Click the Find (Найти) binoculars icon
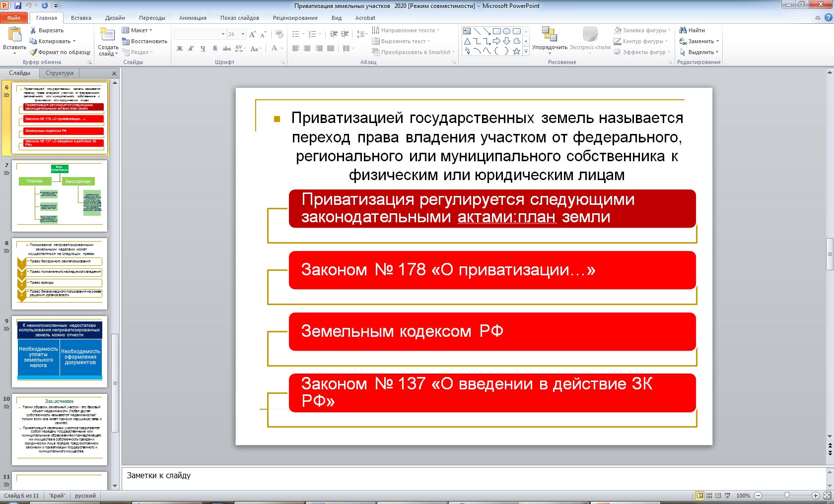The image size is (834, 504). point(683,30)
